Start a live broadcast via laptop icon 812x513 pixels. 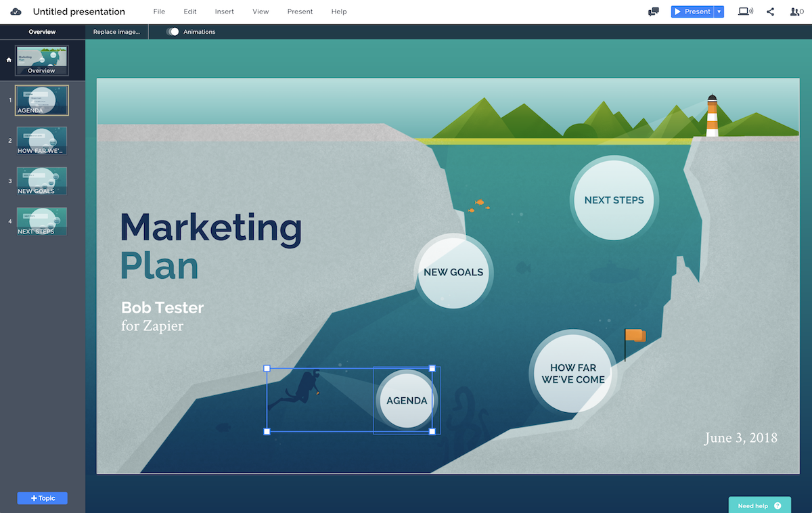coord(745,12)
